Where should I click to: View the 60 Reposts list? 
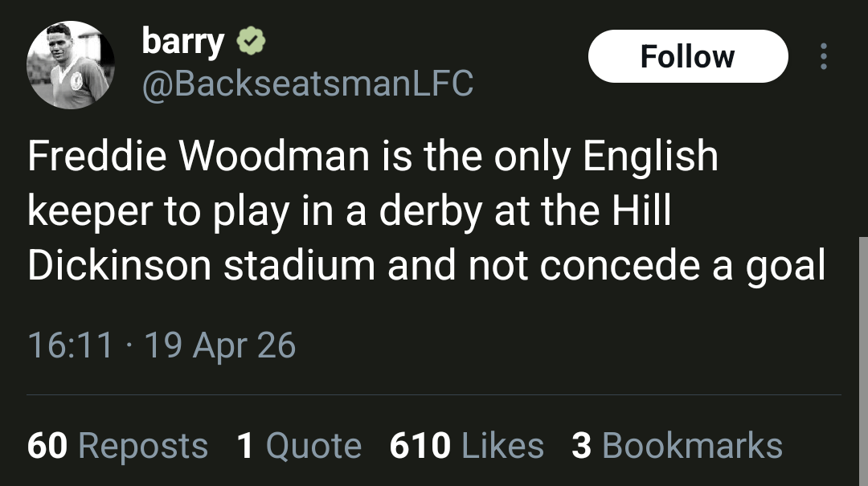click(117, 446)
